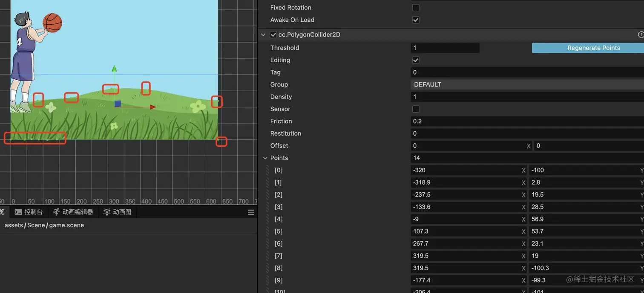
Task: Click the 动画图 animation graph tab icon
Action: tap(106, 212)
